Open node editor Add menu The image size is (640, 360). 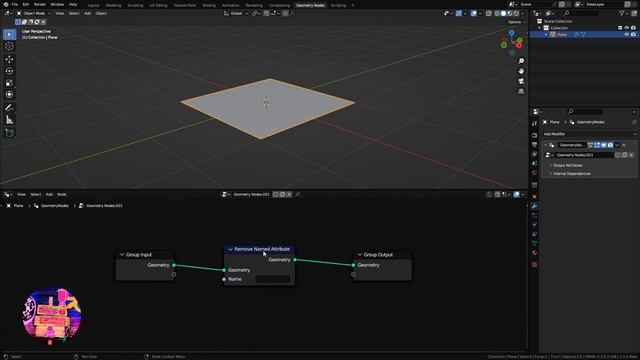pyautogui.click(x=49, y=194)
